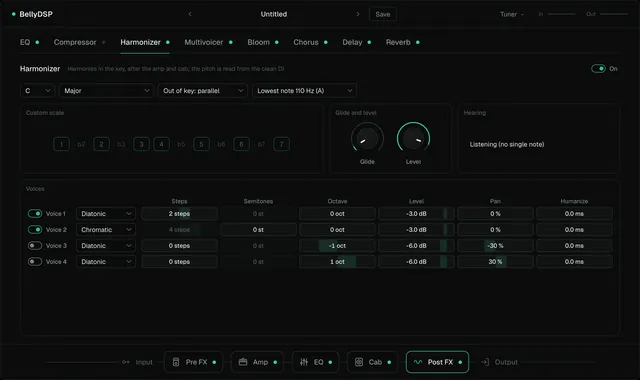Screen dimensions: 640x380
Task: Toggle scale degree b3 in Custom scale
Action: click(x=121, y=144)
